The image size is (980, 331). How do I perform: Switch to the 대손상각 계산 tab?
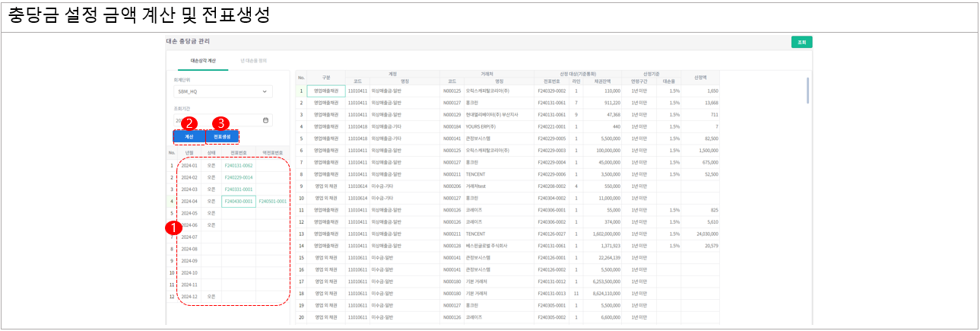(202, 60)
